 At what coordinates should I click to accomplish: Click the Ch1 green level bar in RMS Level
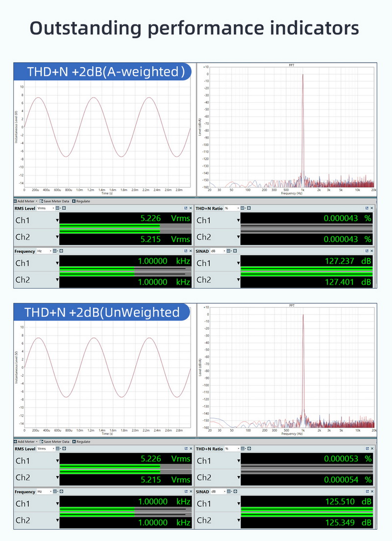click(110, 226)
